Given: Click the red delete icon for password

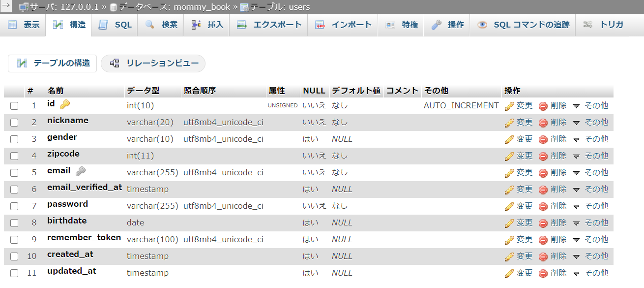Looking at the screenshot, I should coord(543,206).
